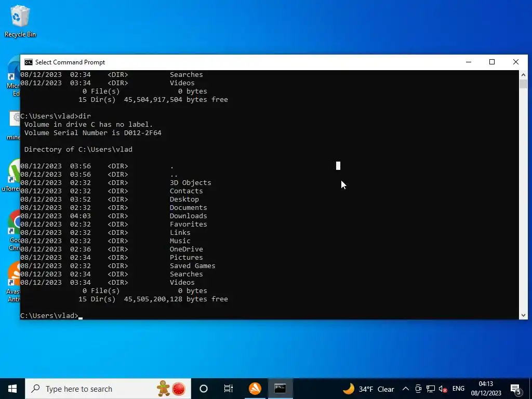Click the Documents directory entry
This screenshot has height=399, width=532.
click(188, 208)
